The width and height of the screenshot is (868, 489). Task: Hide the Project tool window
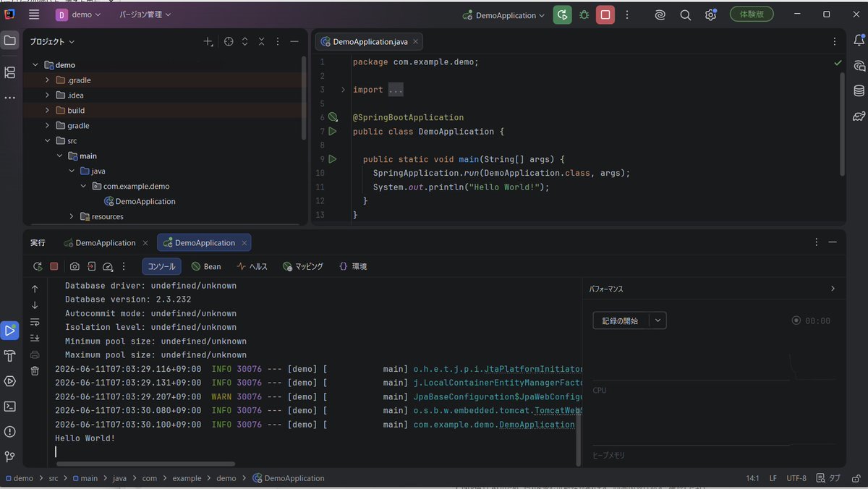[x=294, y=42]
